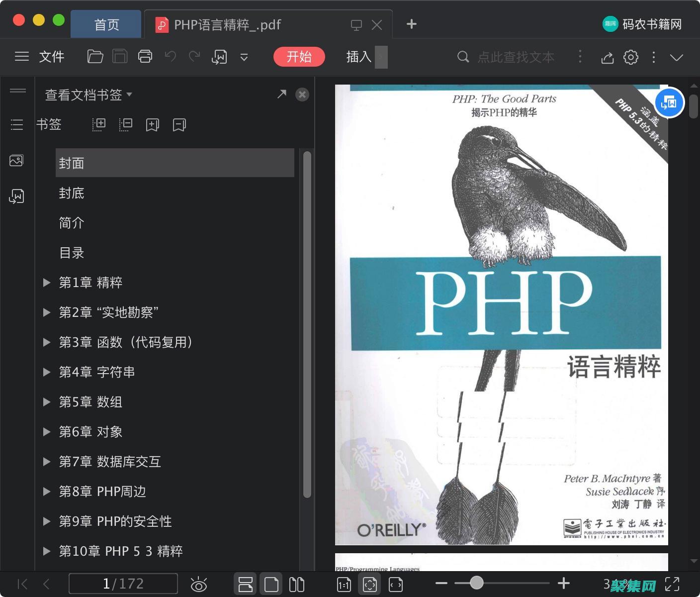Expand the 第4章 字符串 chapter
Image resolution: width=700 pixels, height=597 pixels.
(47, 372)
